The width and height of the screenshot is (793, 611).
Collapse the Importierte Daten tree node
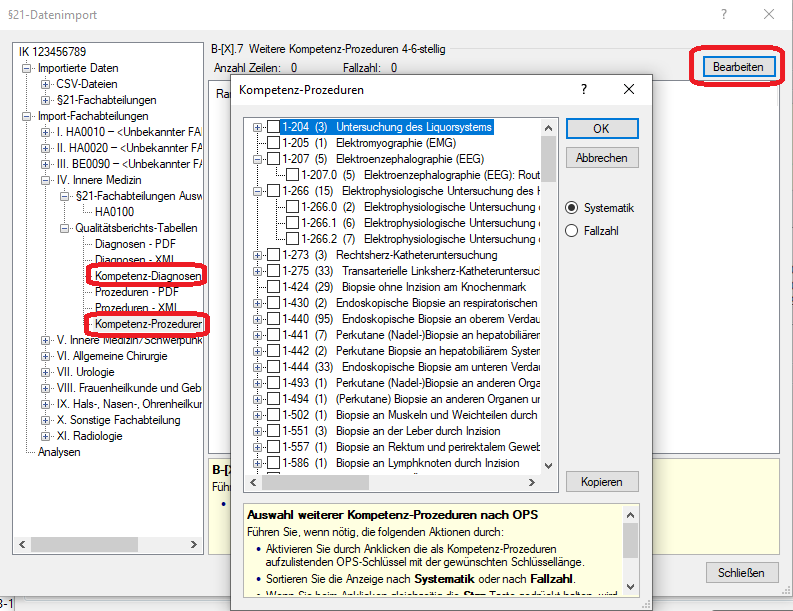point(26,68)
